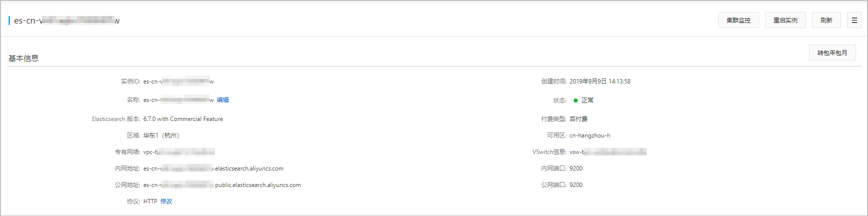Viewport: 868px width, 216px height.
Task: Restart instance via 重启实例 button
Action: (x=785, y=20)
